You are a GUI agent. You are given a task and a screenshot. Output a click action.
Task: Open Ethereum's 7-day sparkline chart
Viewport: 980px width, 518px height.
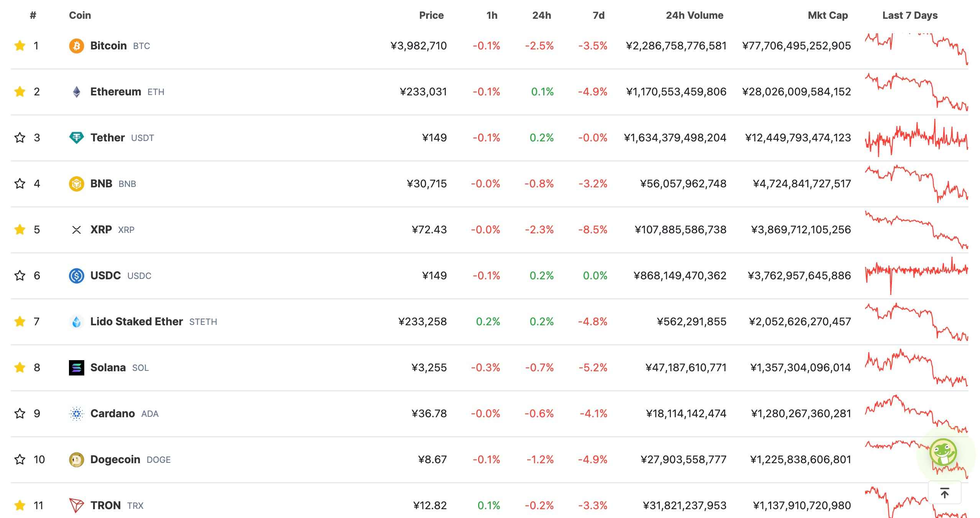[x=916, y=92]
